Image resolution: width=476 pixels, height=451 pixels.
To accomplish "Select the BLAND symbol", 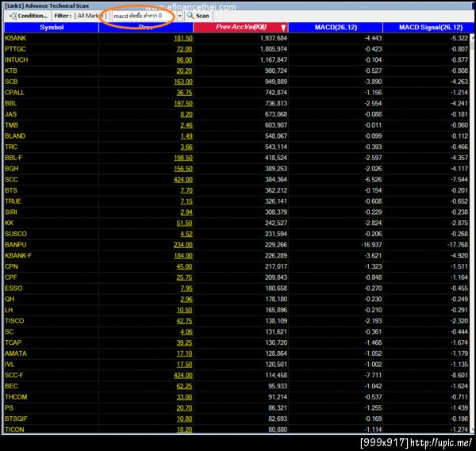I will [x=15, y=136].
